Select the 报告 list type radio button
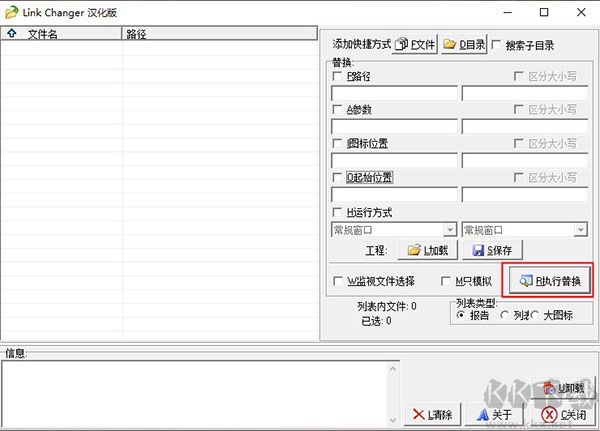Screen dimensions: 600x431 click(461, 315)
